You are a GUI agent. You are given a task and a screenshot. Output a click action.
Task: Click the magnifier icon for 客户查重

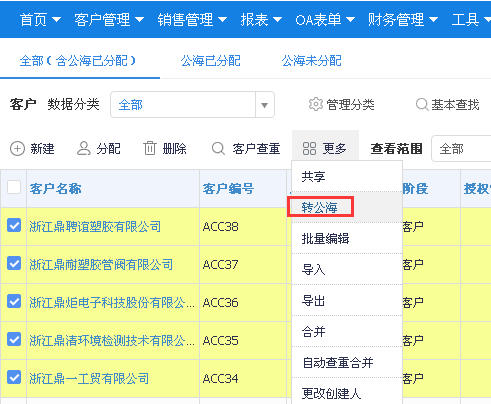(218, 148)
